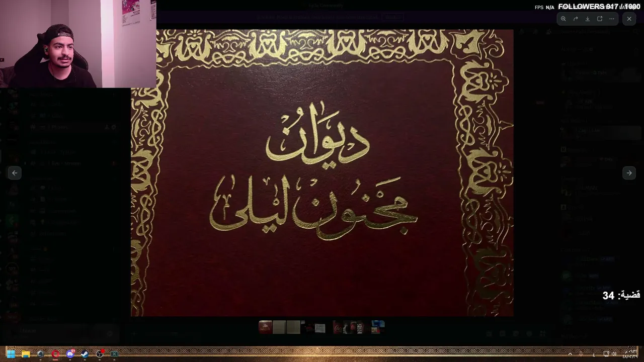Open the Opera browser taskbar icon
This screenshot has height=362, width=644.
pos(55,354)
